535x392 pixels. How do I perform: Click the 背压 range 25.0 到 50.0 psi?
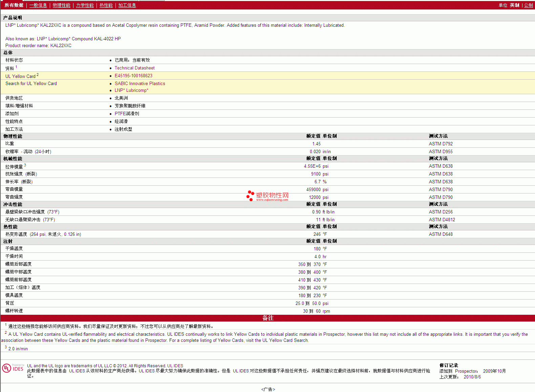pyautogui.click(x=312, y=304)
